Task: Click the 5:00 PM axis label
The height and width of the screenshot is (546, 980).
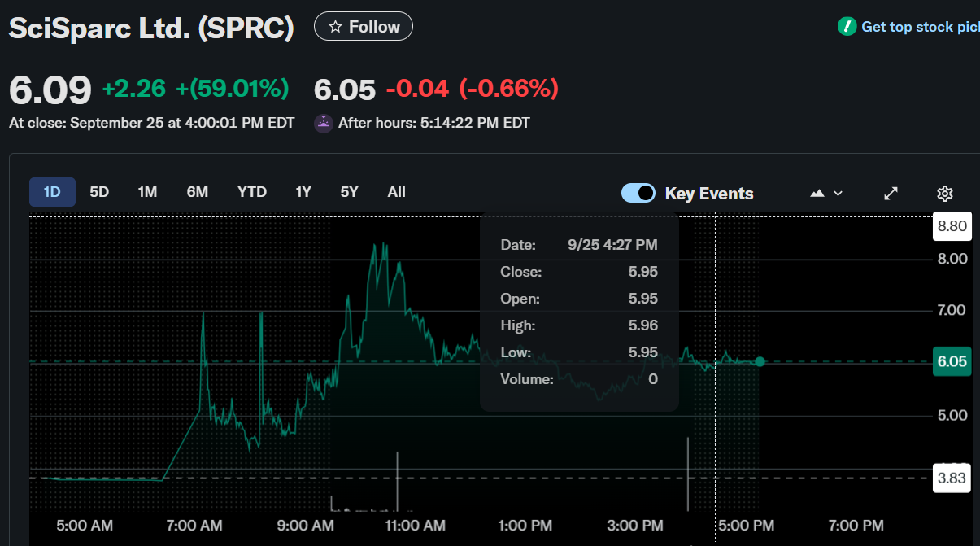Action: tap(747, 526)
